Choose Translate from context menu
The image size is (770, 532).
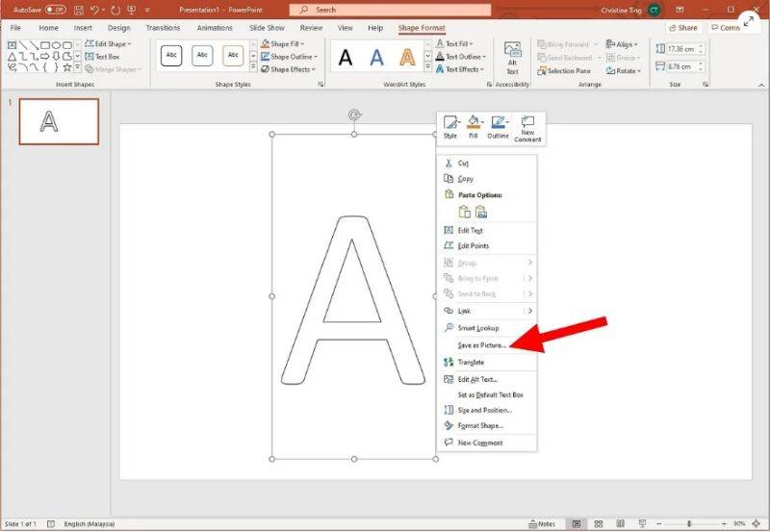(x=487, y=362)
